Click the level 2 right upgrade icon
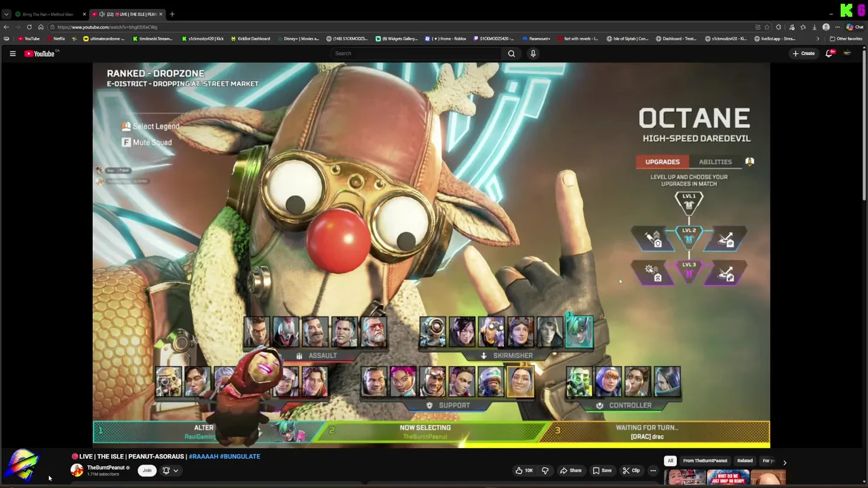Viewport: 868px width, 488px height. (726, 239)
